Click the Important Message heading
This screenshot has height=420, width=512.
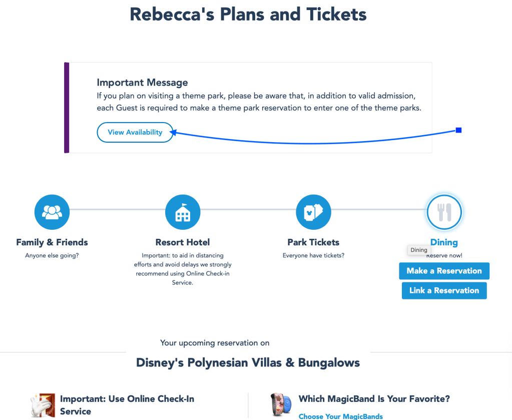click(142, 83)
